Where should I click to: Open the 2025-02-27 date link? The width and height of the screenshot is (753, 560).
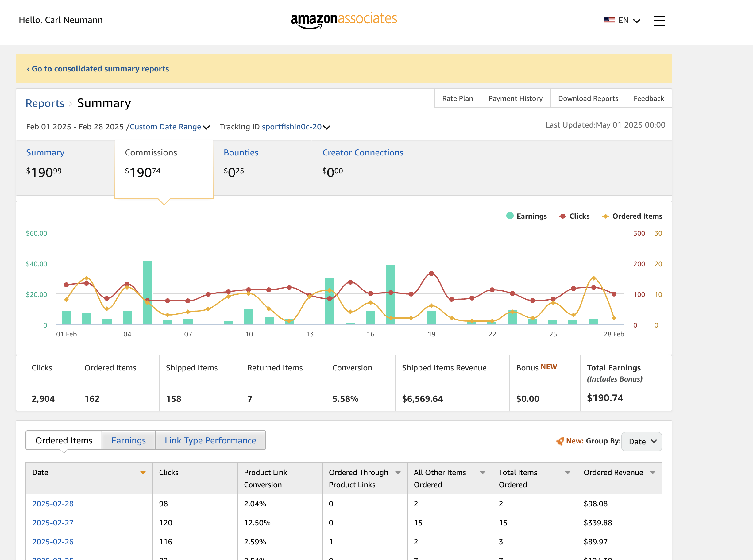click(x=53, y=522)
